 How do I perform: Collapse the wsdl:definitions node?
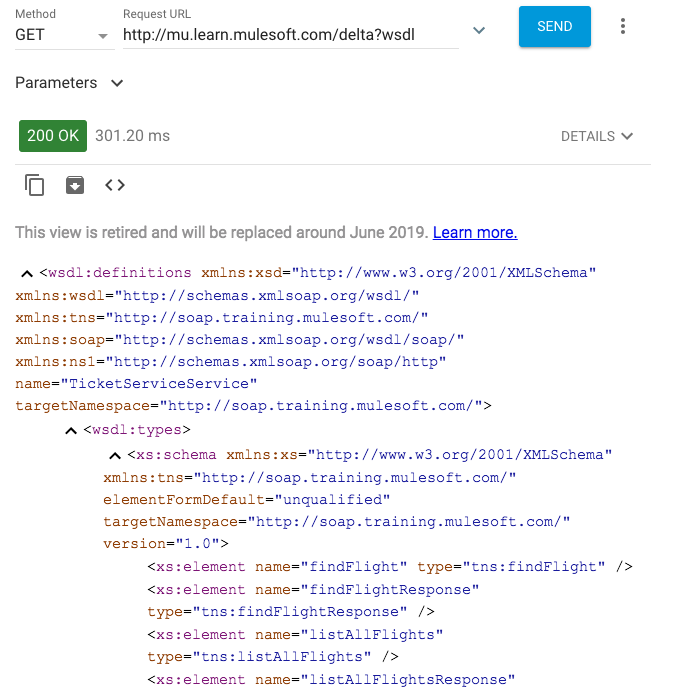(x=27, y=274)
